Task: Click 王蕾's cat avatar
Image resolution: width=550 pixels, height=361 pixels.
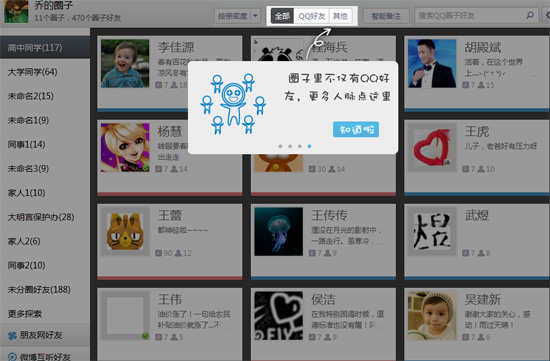Action: (x=125, y=232)
